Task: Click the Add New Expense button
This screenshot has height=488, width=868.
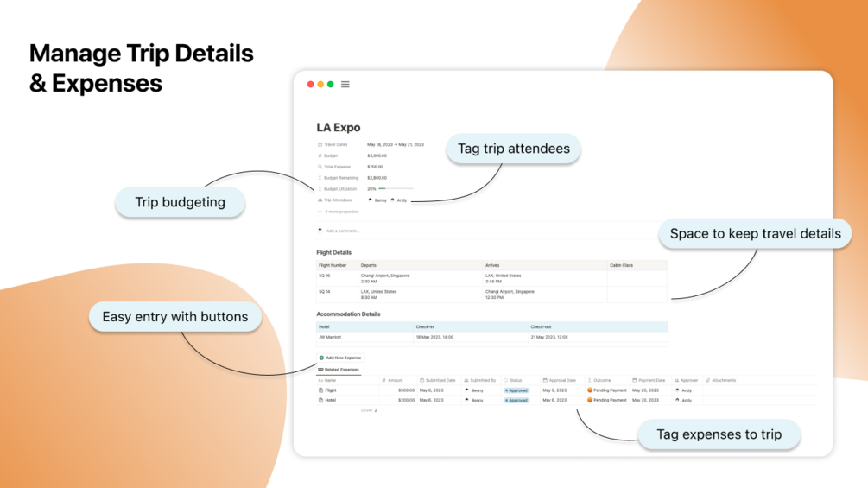Action: (x=340, y=358)
